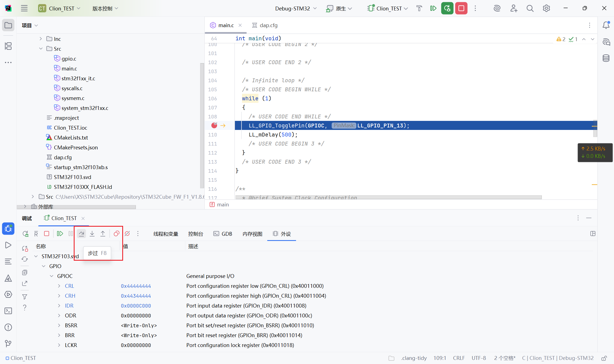Open the Terminal tool window icon
Viewport: 614px width, 364px height.
click(8, 311)
